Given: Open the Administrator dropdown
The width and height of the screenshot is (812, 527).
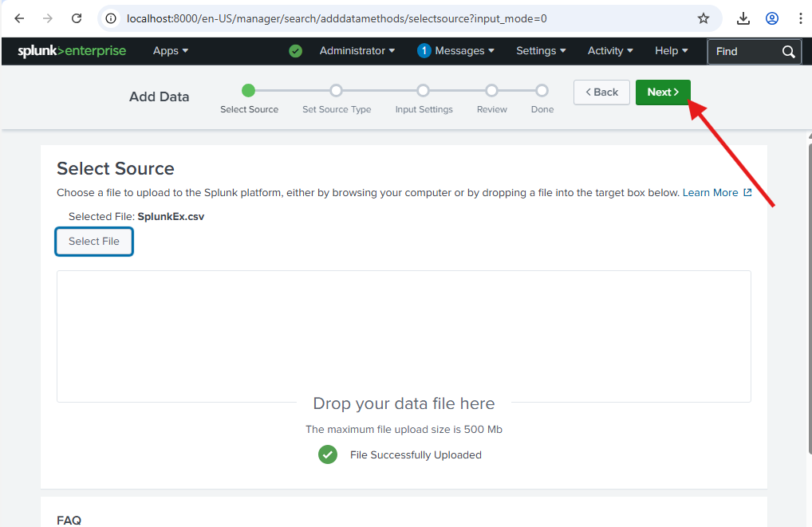Looking at the screenshot, I should (357, 51).
